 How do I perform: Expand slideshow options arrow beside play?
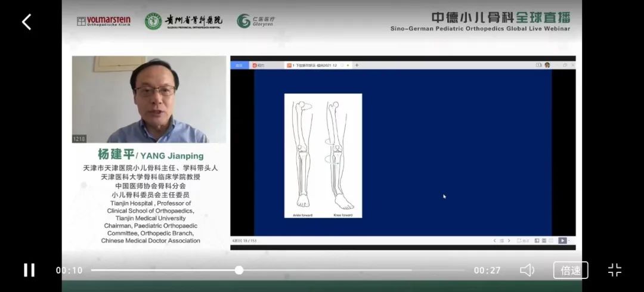(569, 241)
